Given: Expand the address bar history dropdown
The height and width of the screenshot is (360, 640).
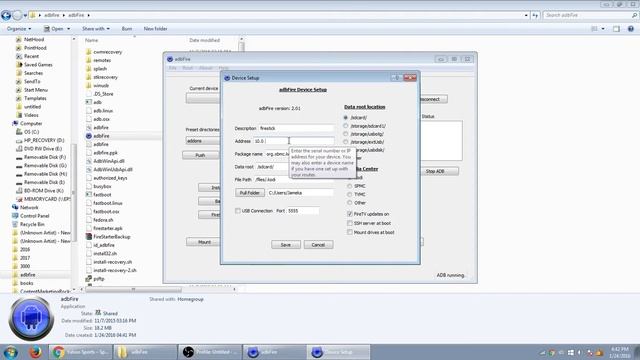Looking at the screenshot, I should [x=526, y=15].
